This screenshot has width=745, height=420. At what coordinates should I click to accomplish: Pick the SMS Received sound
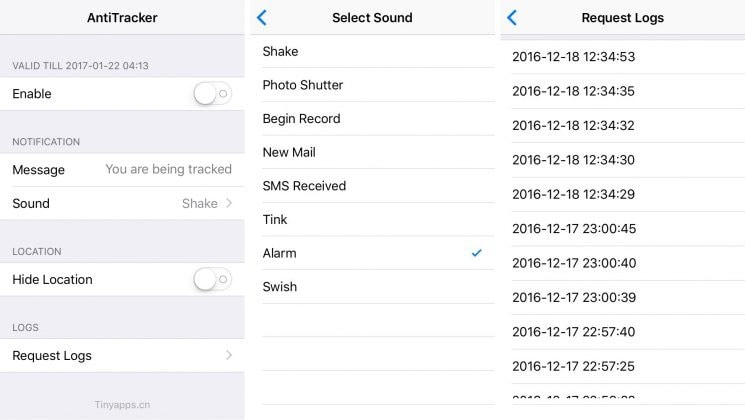pyautogui.click(x=372, y=186)
